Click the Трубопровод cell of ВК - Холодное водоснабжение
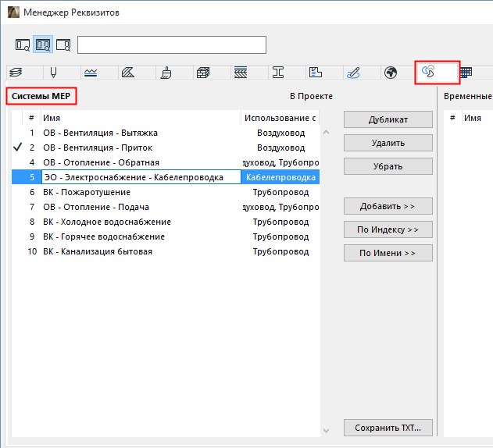The image size is (493, 448). (280, 222)
